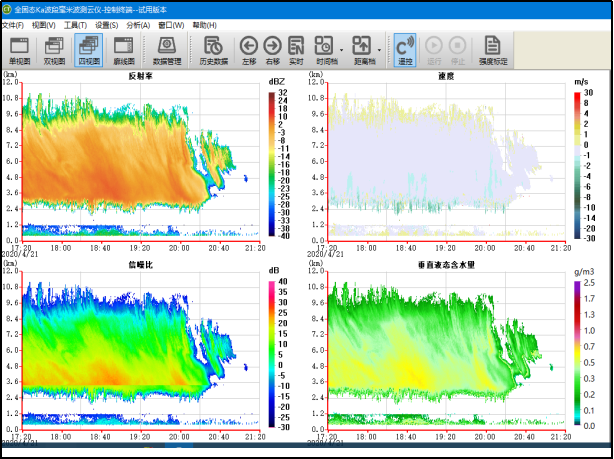This screenshot has height=459, width=614.
Task: Expand the 时间档 dropdown arrow
Action: coord(341,51)
